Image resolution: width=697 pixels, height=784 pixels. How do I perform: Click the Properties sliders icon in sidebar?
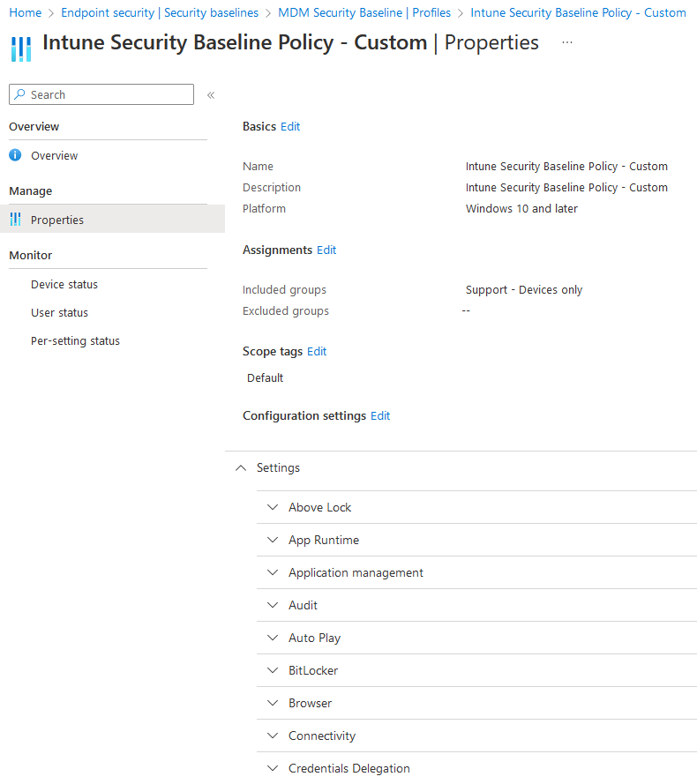click(x=16, y=219)
